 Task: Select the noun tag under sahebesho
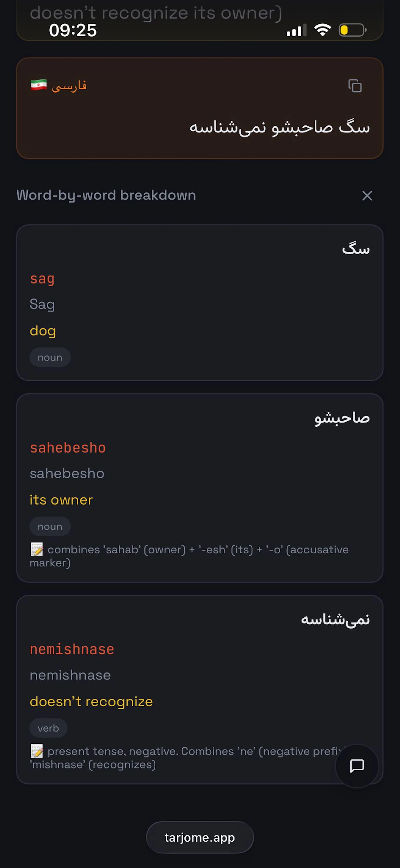click(x=50, y=526)
